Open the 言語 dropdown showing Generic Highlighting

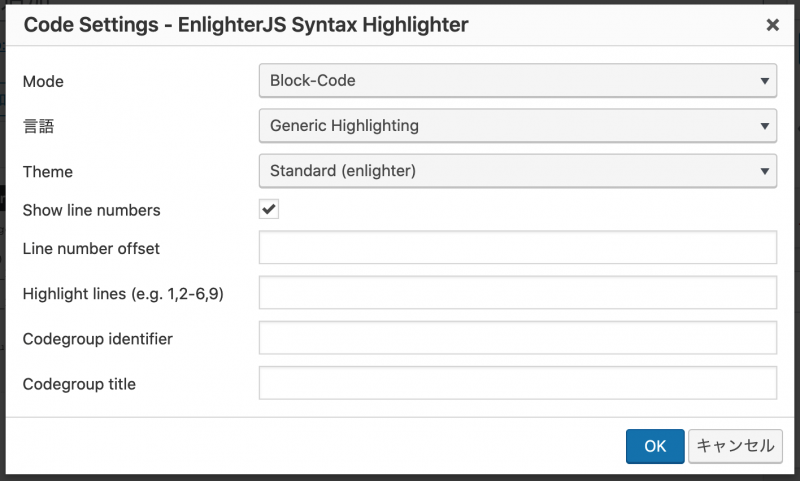[x=518, y=125]
